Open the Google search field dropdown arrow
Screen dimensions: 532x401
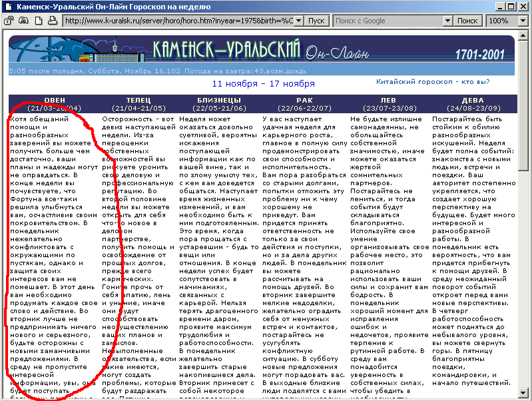point(448,21)
